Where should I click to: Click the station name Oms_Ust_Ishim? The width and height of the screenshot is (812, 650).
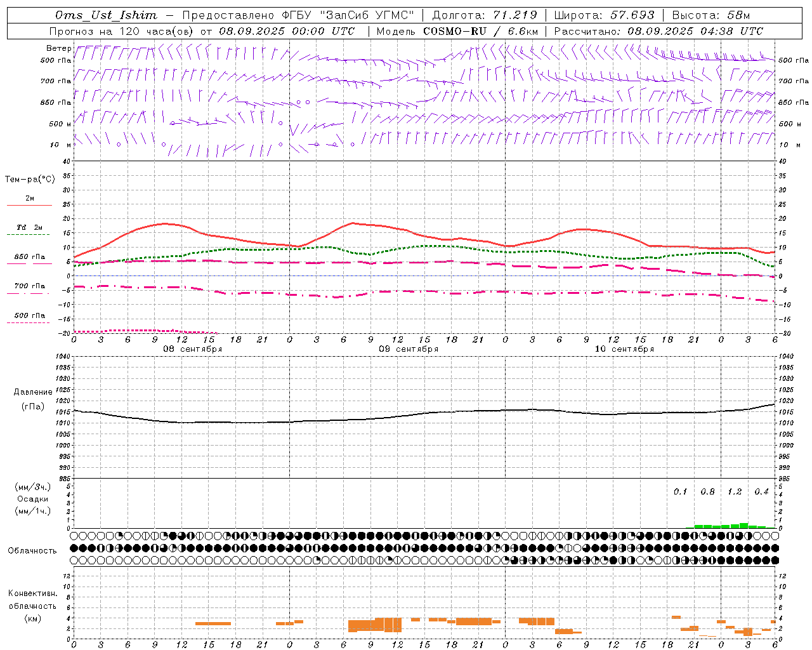click(106, 15)
